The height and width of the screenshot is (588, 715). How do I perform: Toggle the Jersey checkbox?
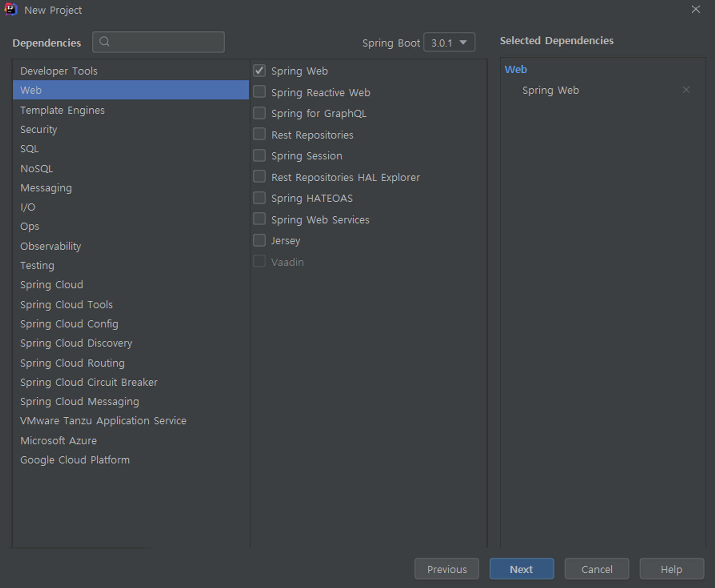click(259, 240)
